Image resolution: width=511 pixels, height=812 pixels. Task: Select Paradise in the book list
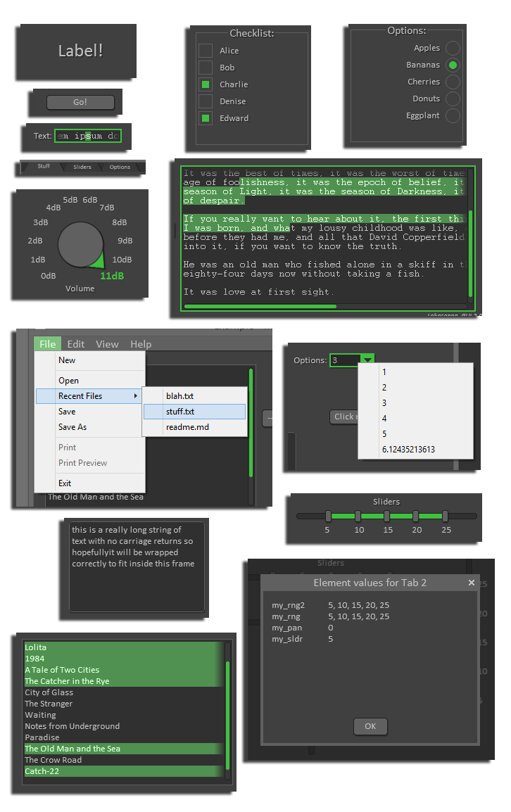(124, 737)
